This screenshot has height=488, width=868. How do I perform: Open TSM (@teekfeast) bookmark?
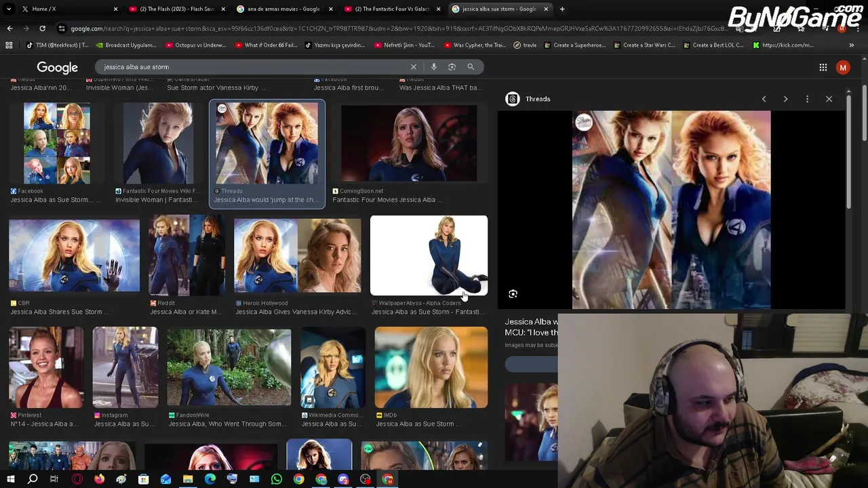point(58,45)
